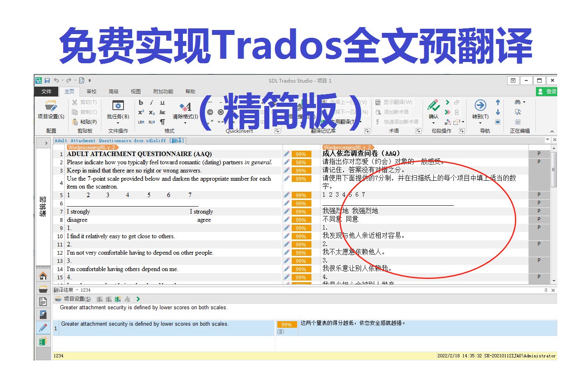Insert copyright symbol from QuickInsert

210,112
